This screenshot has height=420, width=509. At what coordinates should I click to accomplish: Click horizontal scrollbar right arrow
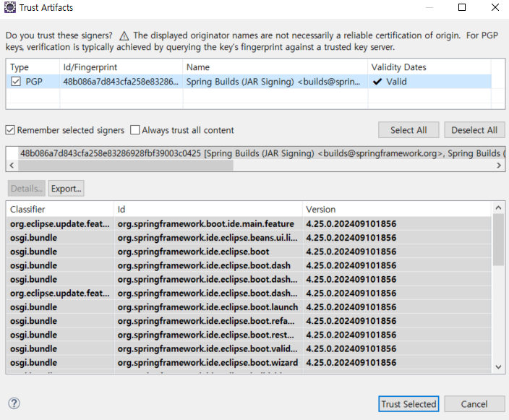click(499, 166)
